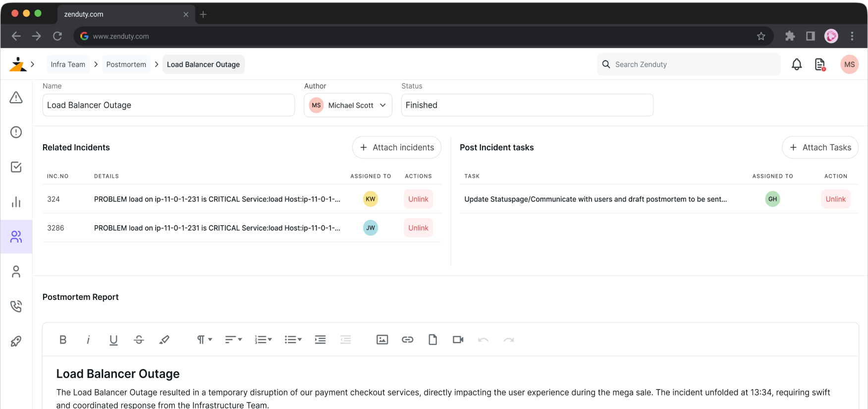Click the Bold formatting icon
Screen dimensions: 868x409
(x=63, y=340)
